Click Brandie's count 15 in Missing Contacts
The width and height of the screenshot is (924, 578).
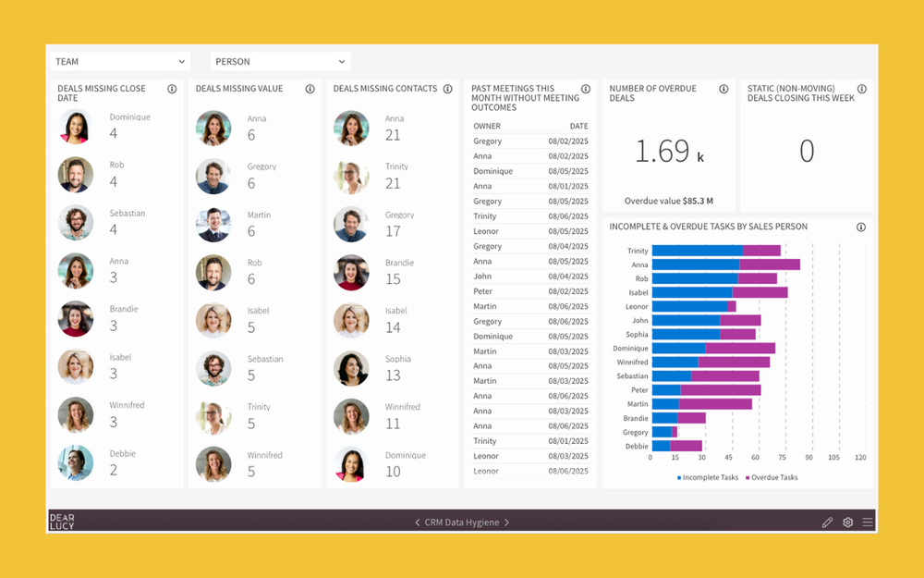(393, 279)
